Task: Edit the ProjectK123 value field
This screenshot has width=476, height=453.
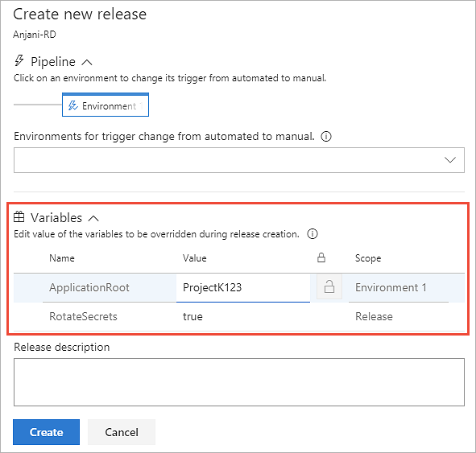Action: click(x=243, y=287)
